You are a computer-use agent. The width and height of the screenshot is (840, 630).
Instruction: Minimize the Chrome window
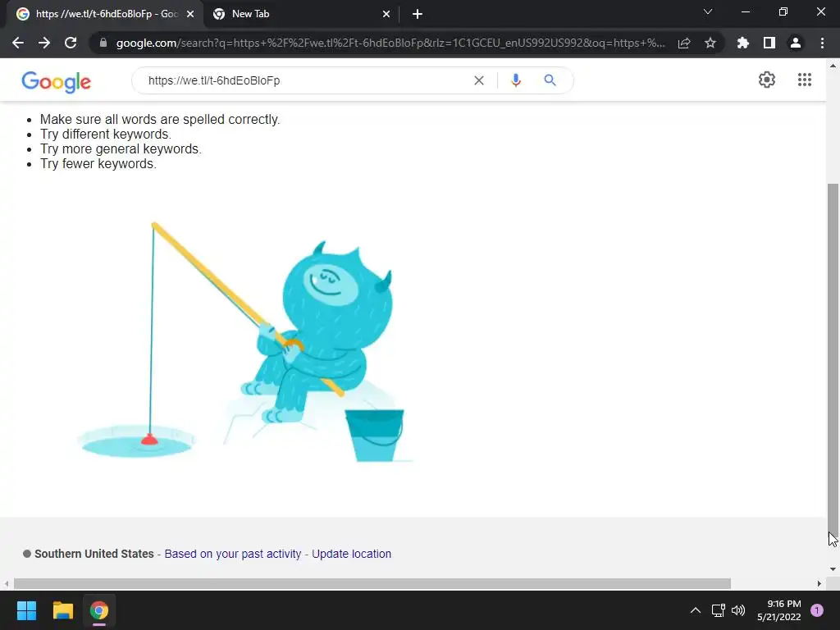[x=745, y=11]
